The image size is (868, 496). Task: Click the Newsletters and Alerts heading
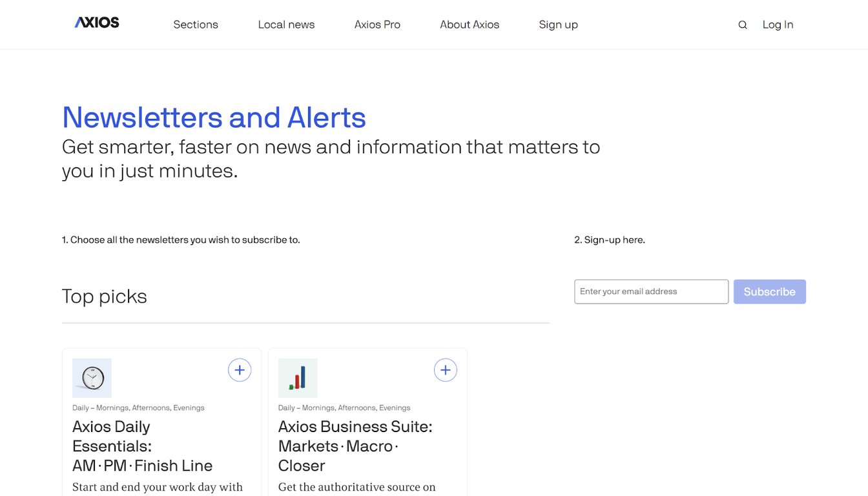(x=214, y=118)
